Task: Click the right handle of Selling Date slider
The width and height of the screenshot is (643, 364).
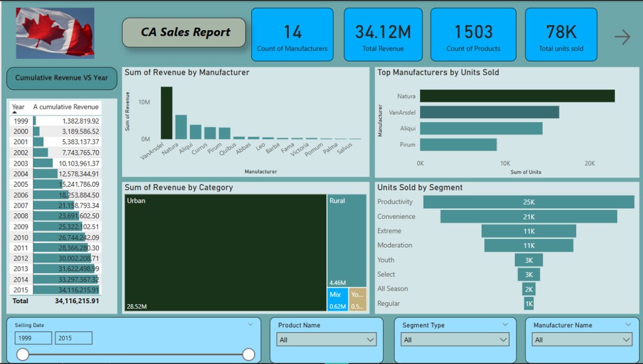Action: click(x=248, y=355)
